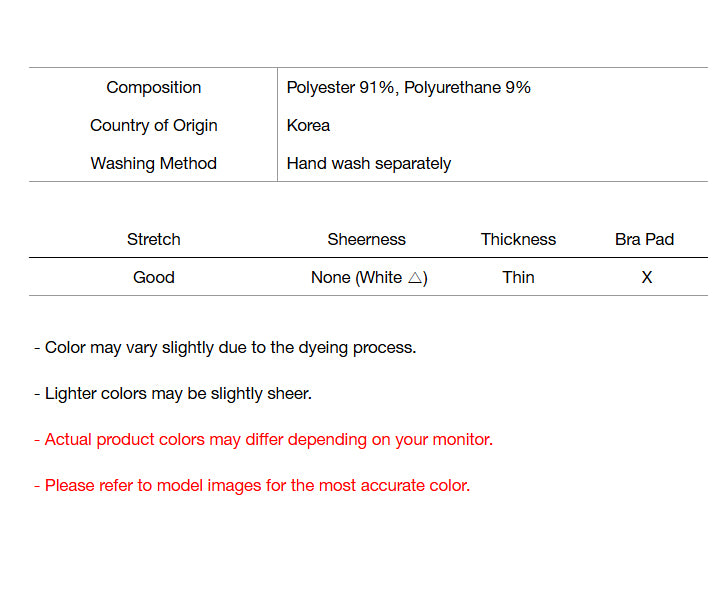728x600 pixels.
Task: Click the Bra Pad column header
Action: pos(644,240)
